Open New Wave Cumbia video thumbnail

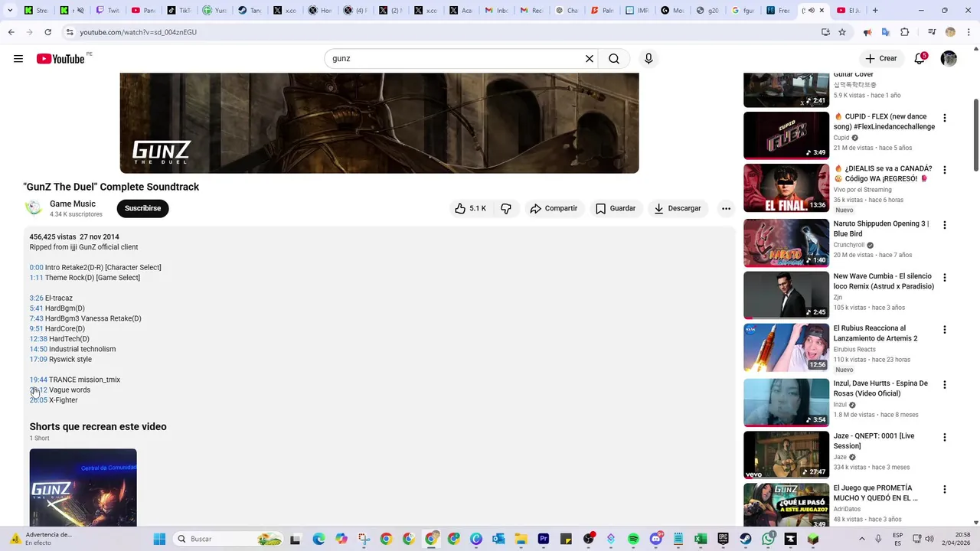(x=786, y=295)
